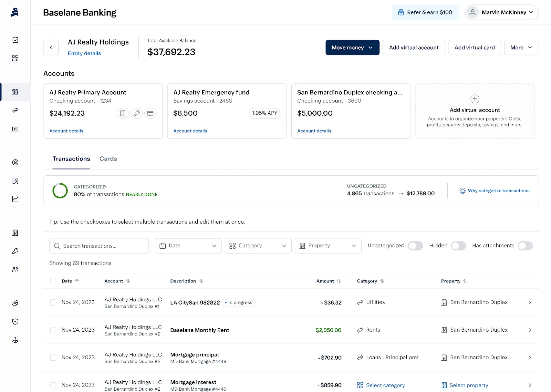Click the back arrow button
This screenshot has width=551, height=392.
pos(51,48)
